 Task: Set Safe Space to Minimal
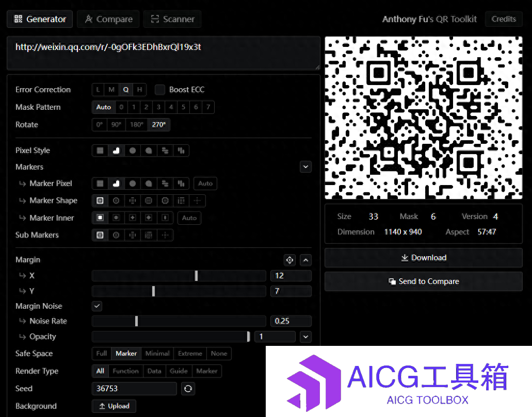[x=157, y=354]
